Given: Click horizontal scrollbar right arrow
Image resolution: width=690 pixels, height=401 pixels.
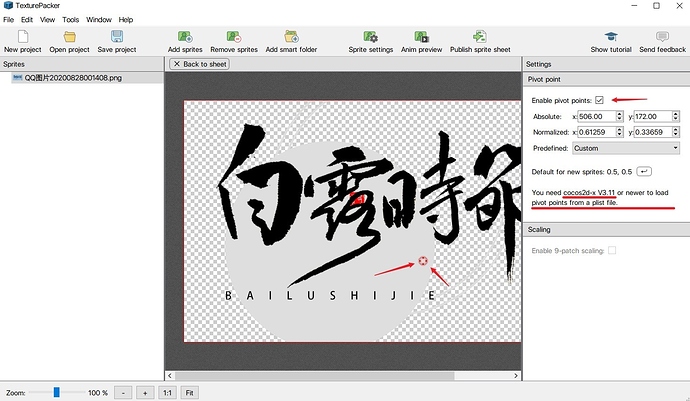Looking at the screenshot, I should coord(516,375).
